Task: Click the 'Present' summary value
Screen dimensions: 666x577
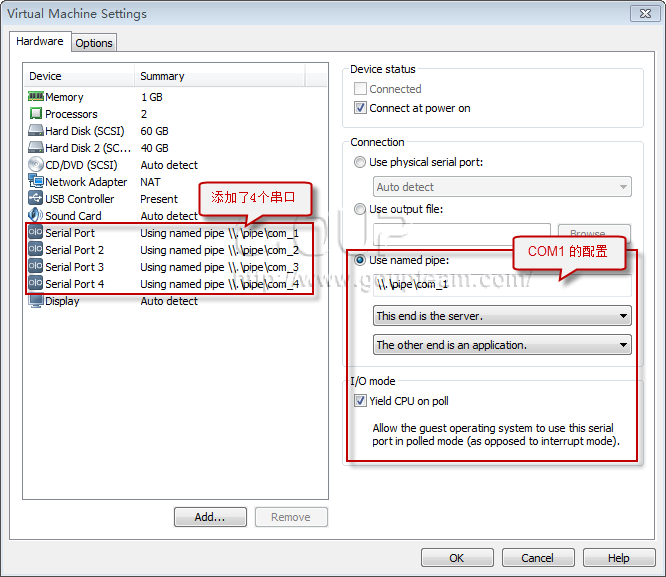Action: click(159, 199)
